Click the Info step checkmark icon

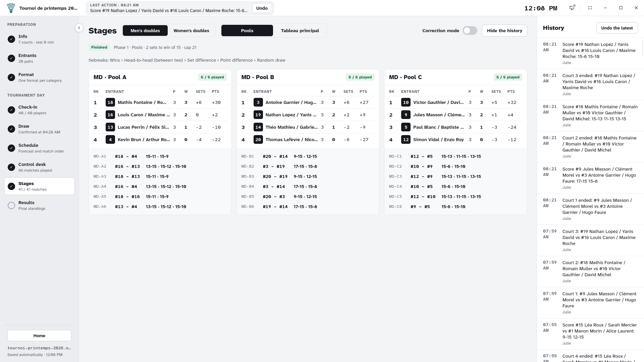click(11, 39)
